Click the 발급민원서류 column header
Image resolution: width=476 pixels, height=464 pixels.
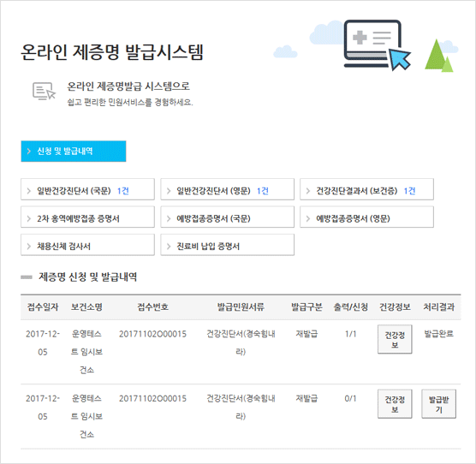(x=241, y=306)
